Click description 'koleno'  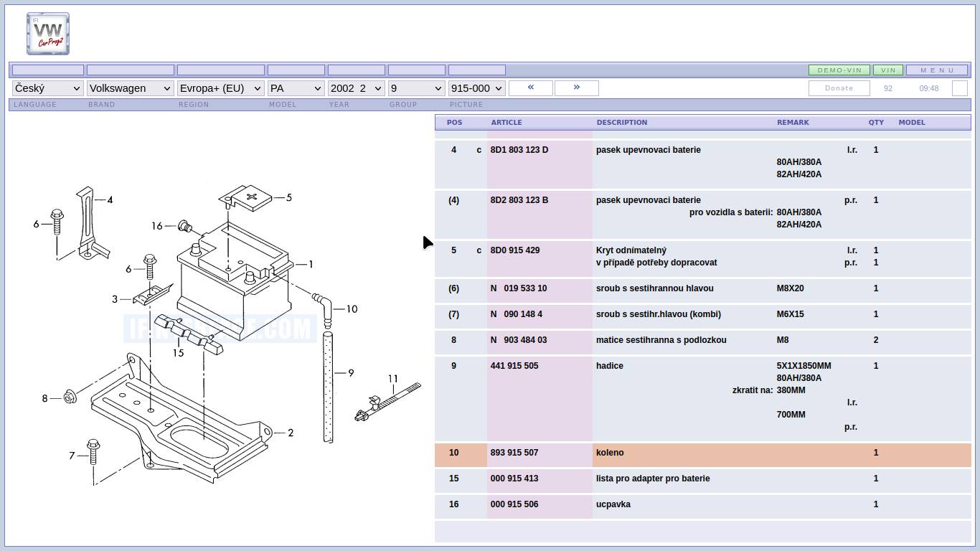pyautogui.click(x=610, y=453)
